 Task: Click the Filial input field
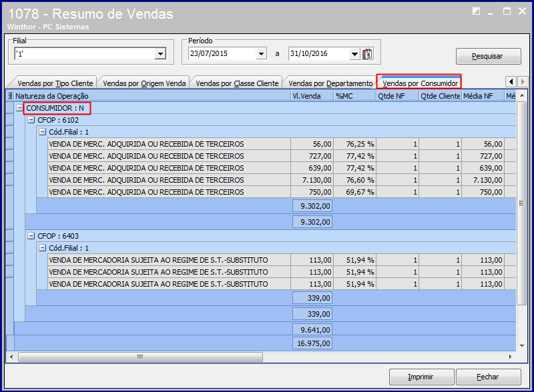point(85,54)
